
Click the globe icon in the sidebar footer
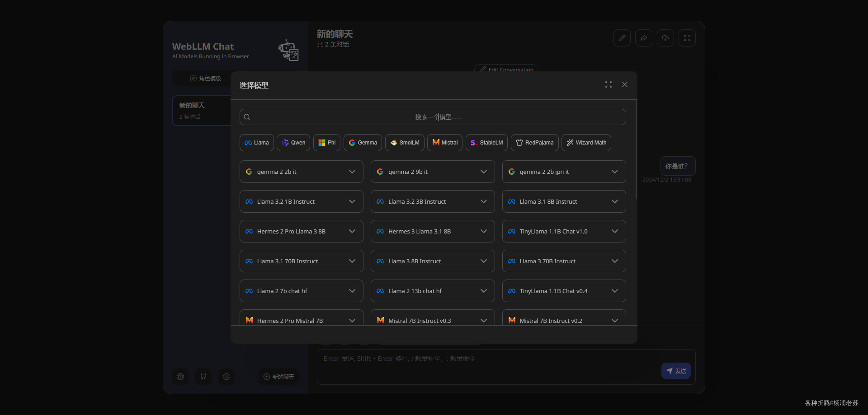point(180,377)
